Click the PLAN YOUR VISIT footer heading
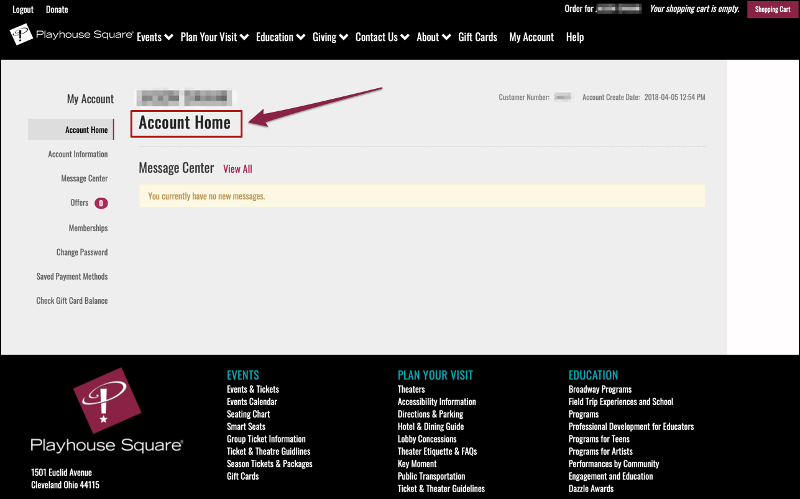This screenshot has height=499, width=800. pos(435,375)
